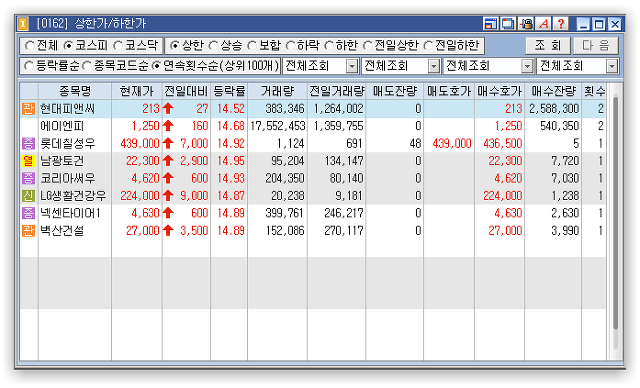Click the 매도호가 column header
The image size is (640, 388).
[x=449, y=91]
